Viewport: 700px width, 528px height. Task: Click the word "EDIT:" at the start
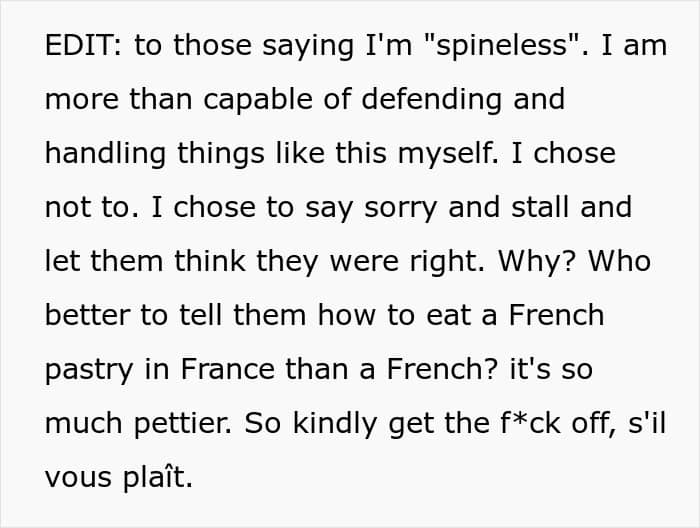pyautogui.click(x=82, y=47)
